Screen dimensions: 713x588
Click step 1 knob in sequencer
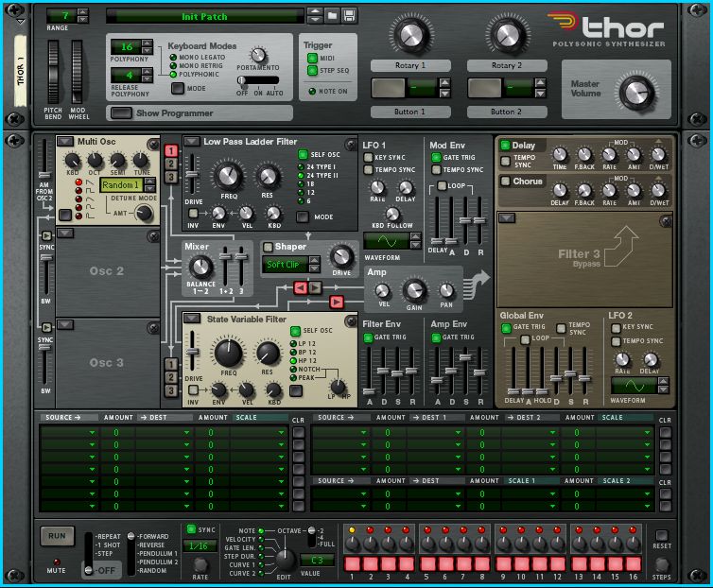pos(352,544)
